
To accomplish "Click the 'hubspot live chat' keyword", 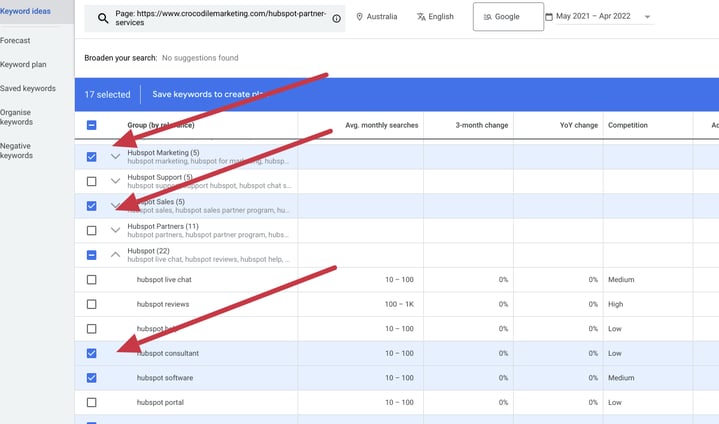I will point(164,280).
